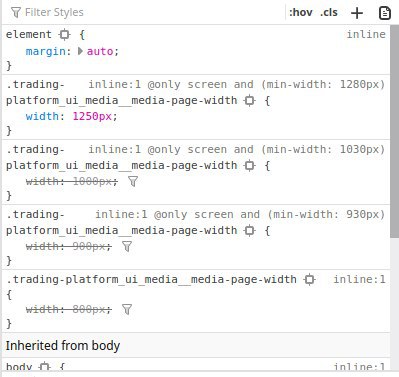
Task: Click the print media simulation page icon
Action: coord(385,13)
